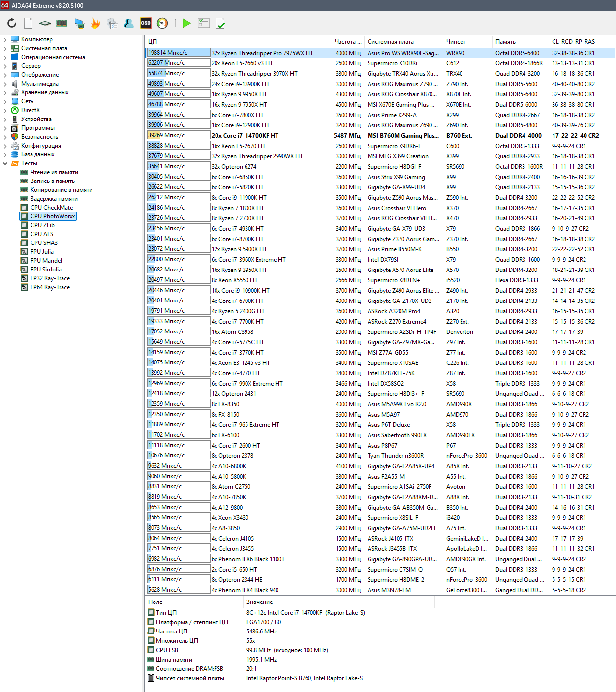Select Задержка памяти test
616x692 pixels.
(x=54, y=199)
